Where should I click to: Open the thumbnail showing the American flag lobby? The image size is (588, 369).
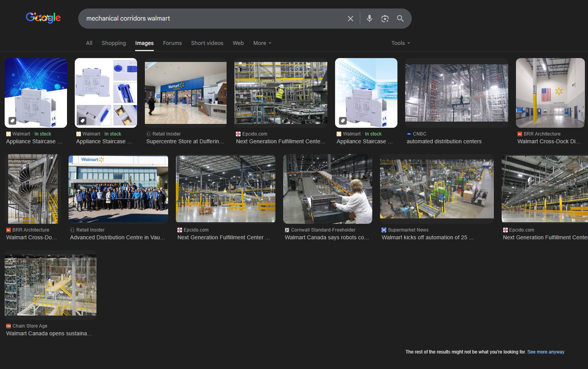click(550, 93)
